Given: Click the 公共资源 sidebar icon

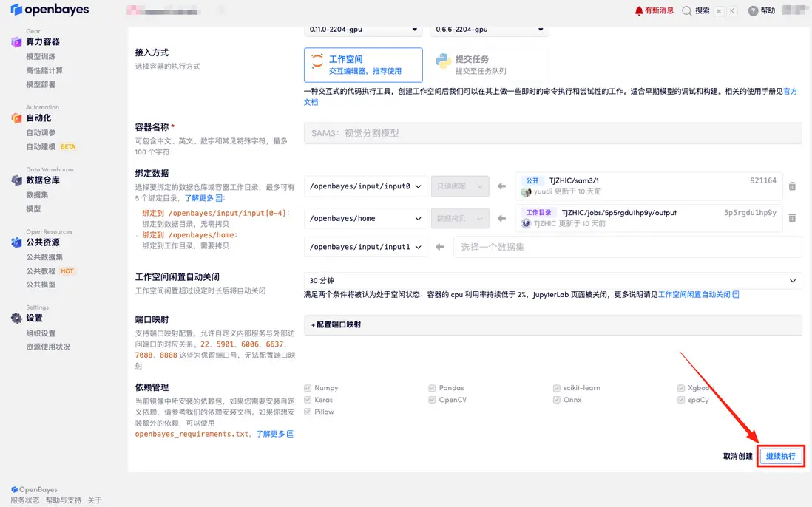Looking at the screenshot, I should click(x=16, y=242).
